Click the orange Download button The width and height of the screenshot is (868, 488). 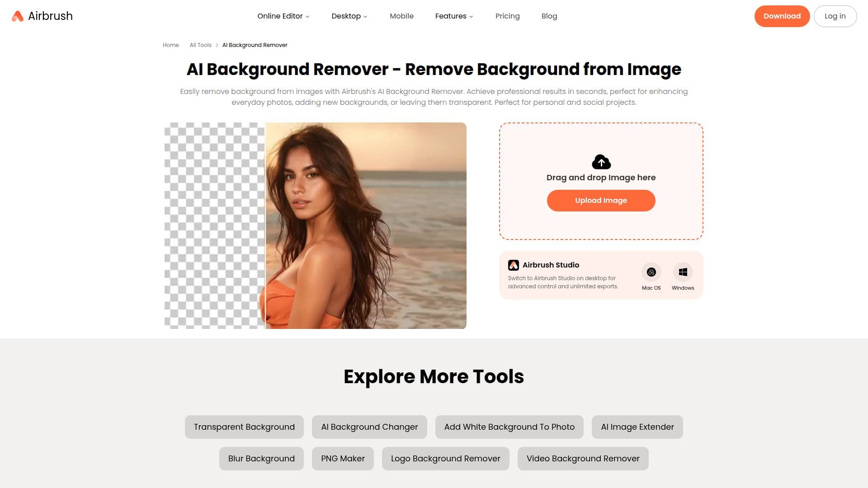tap(782, 16)
